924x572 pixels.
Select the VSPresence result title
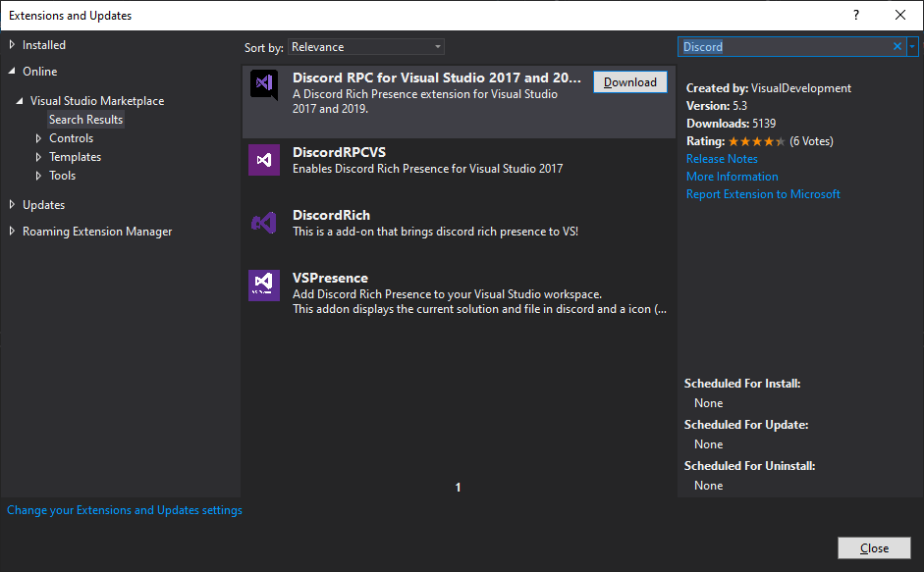(x=330, y=278)
